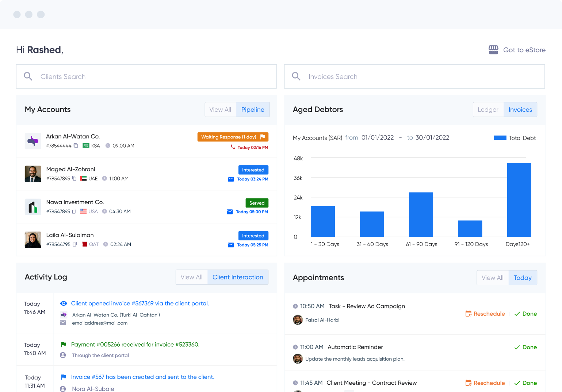
Task: Switch to the Ledger tab in Aged Debtors
Action: point(488,110)
